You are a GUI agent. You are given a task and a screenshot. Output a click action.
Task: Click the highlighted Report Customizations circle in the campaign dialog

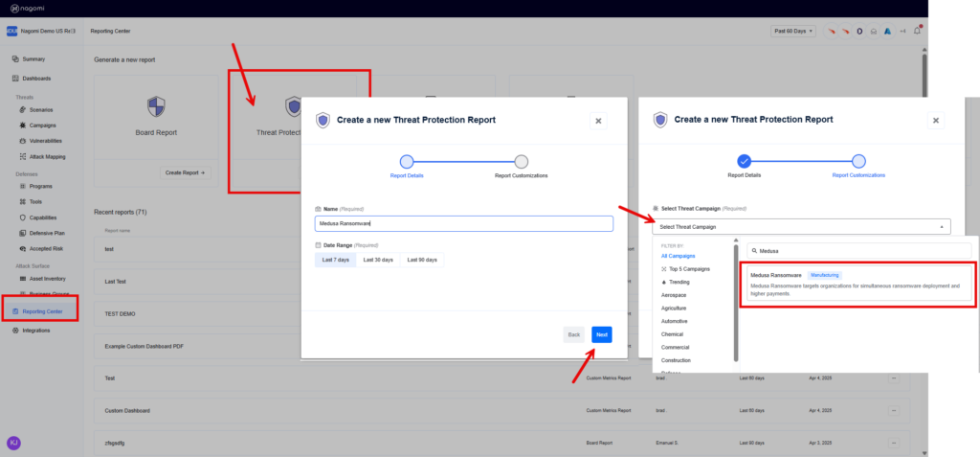pyautogui.click(x=858, y=162)
